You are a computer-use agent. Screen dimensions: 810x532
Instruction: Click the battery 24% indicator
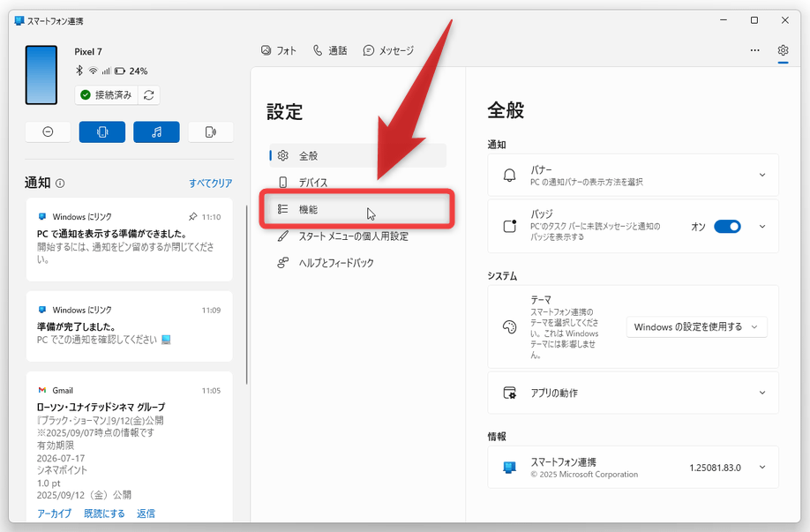tap(131, 71)
